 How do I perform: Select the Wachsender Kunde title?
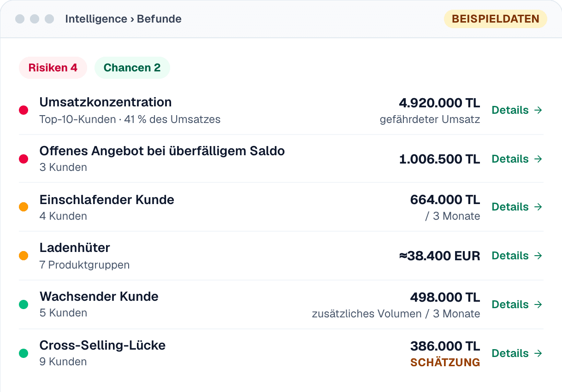[x=99, y=297]
